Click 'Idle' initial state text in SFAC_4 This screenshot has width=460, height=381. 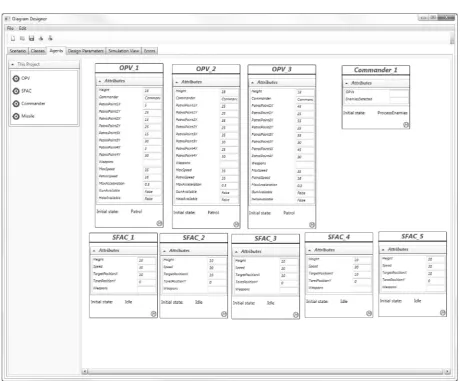(344, 301)
